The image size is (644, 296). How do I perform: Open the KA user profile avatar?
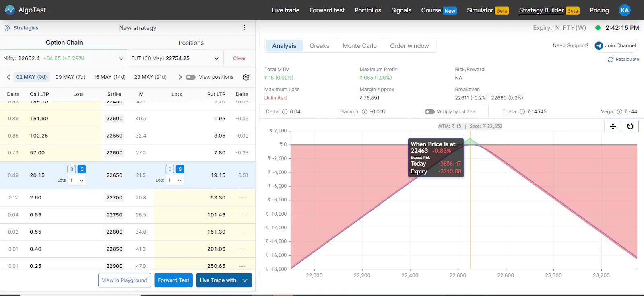pos(625,10)
